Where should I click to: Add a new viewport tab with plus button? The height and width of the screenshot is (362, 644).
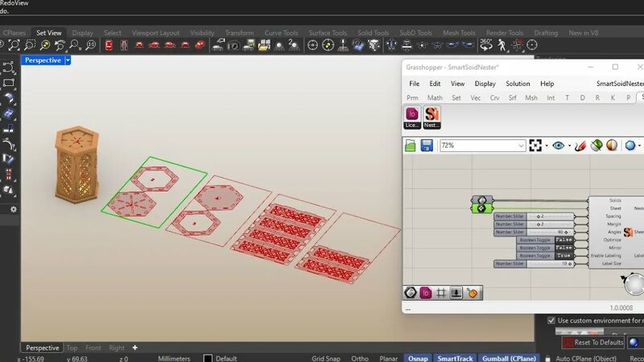pyautogui.click(x=134, y=348)
